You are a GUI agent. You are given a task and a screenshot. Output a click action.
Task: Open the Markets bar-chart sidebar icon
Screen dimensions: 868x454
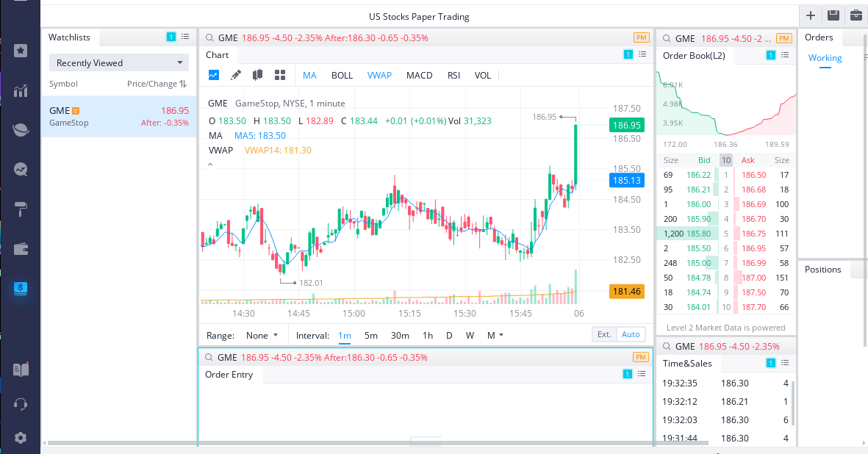pyautogui.click(x=21, y=90)
